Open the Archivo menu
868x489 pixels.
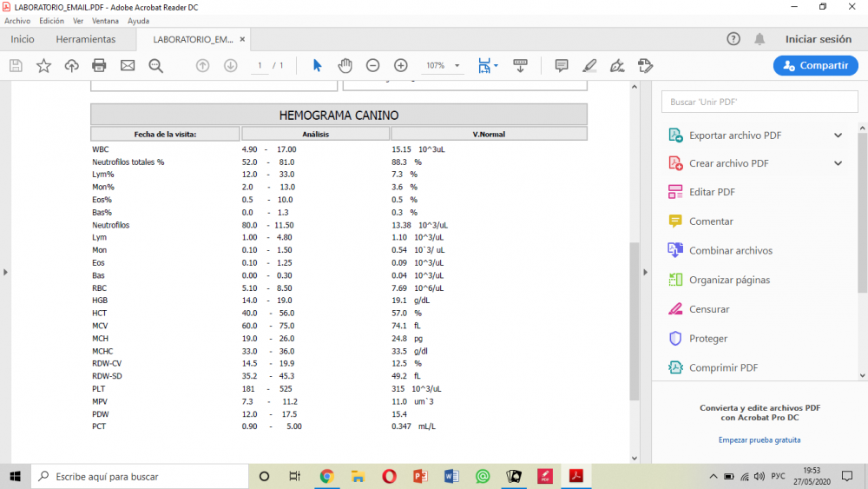(x=17, y=20)
